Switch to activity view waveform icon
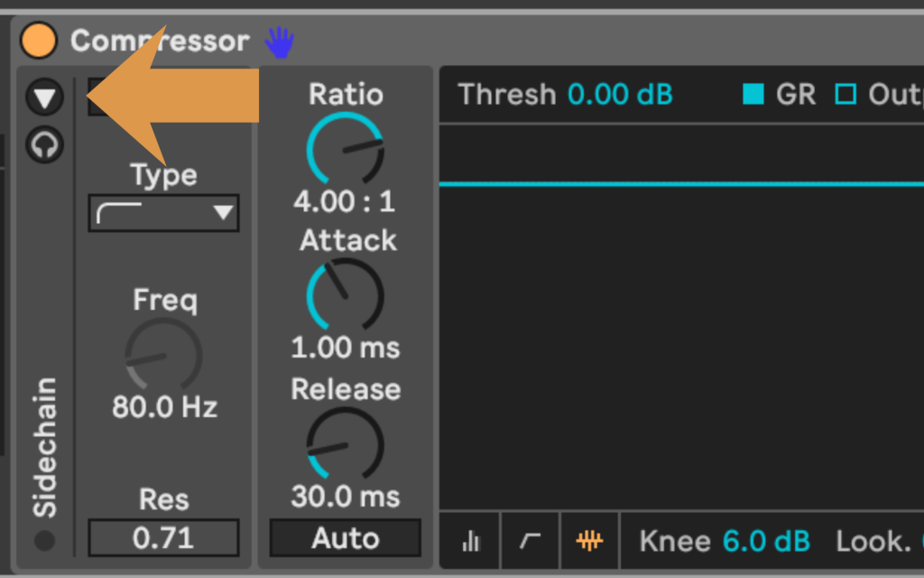This screenshot has width=924, height=578. pyautogui.click(x=589, y=541)
